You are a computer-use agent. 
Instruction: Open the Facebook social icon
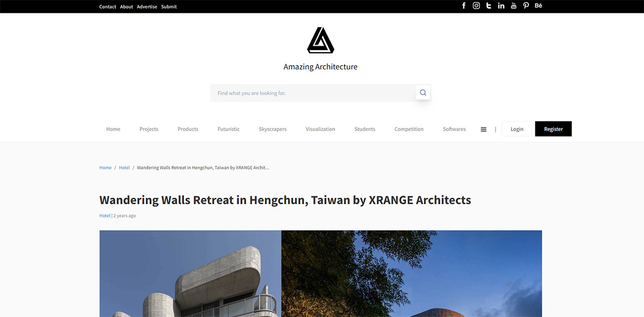pyautogui.click(x=464, y=6)
